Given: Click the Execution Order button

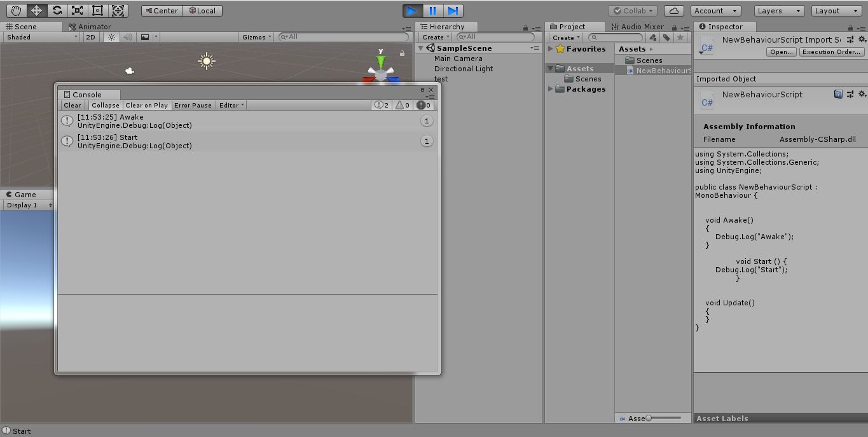Looking at the screenshot, I should coord(831,52).
